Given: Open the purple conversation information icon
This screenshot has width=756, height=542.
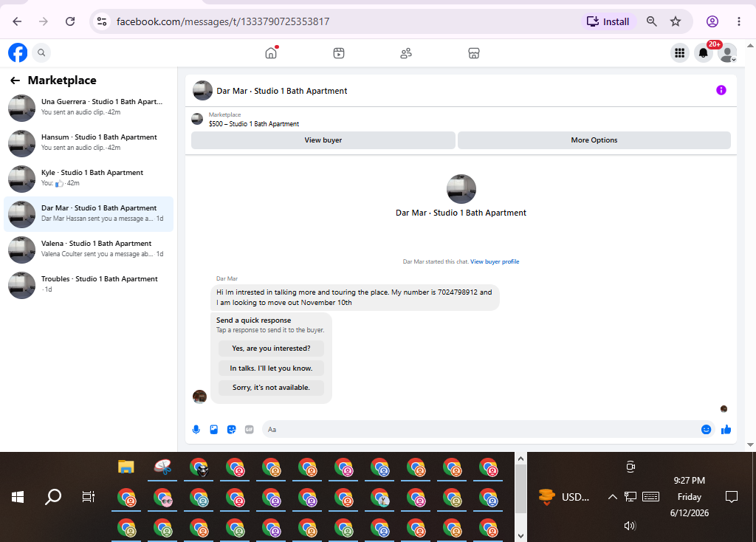Looking at the screenshot, I should tap(721, 90).
